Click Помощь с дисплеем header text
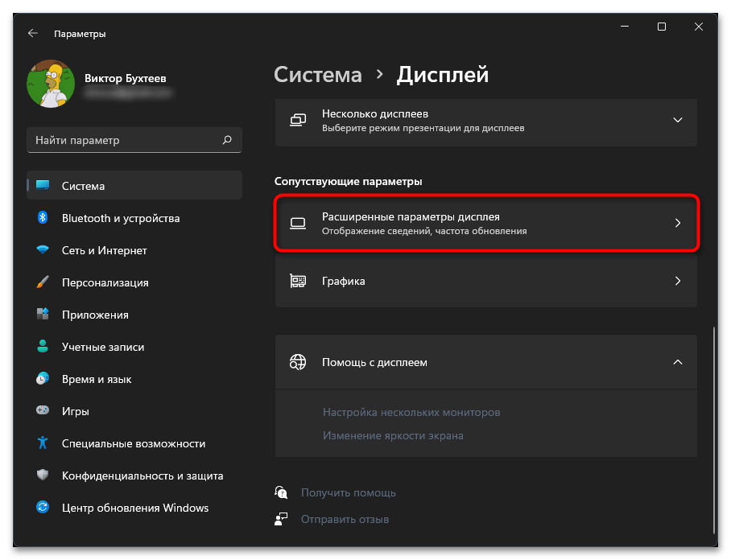 pos(374,362)
